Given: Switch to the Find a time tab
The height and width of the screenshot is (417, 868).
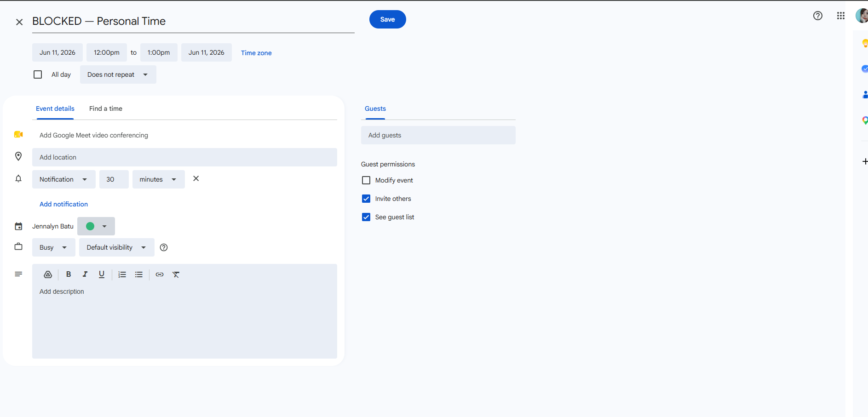Looking at the screenshot, I should [106, 109].
